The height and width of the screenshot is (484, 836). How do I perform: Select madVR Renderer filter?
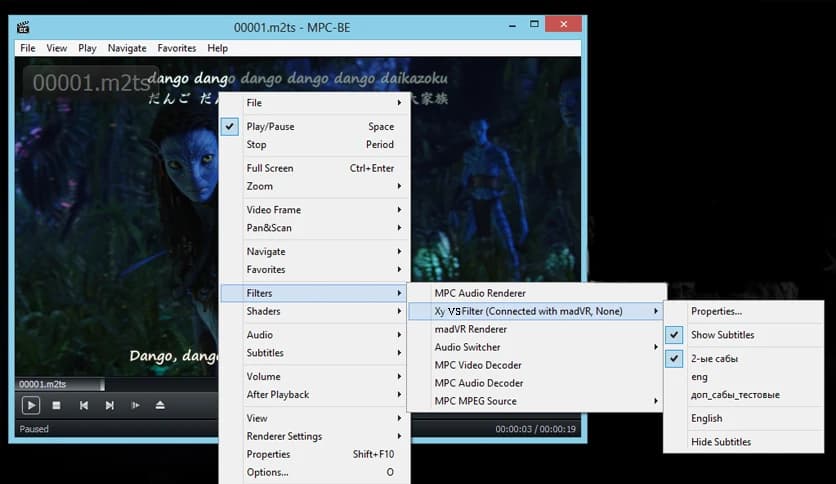(x=536, y=329)
